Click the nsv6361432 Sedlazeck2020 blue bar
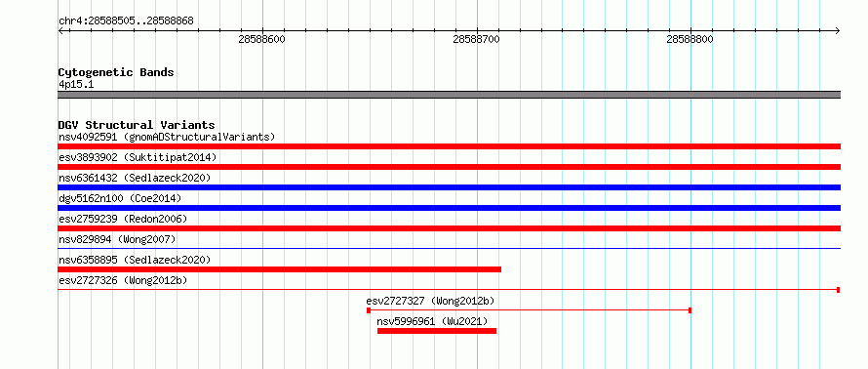 click(x=449, y=187)
